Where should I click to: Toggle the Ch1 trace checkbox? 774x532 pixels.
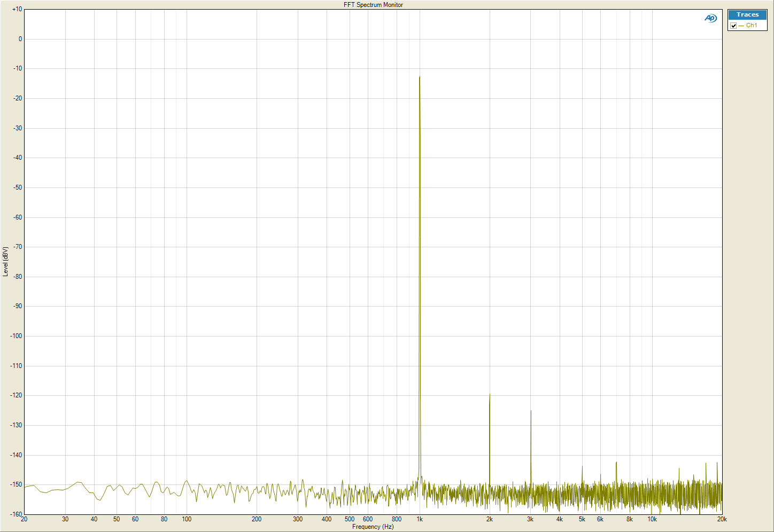click(x=733, y=26)
